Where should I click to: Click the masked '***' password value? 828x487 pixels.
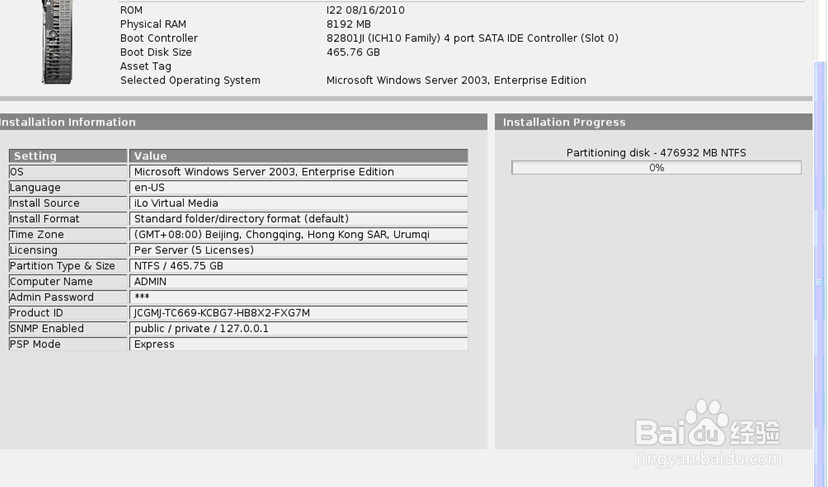[x=142, y=296]
